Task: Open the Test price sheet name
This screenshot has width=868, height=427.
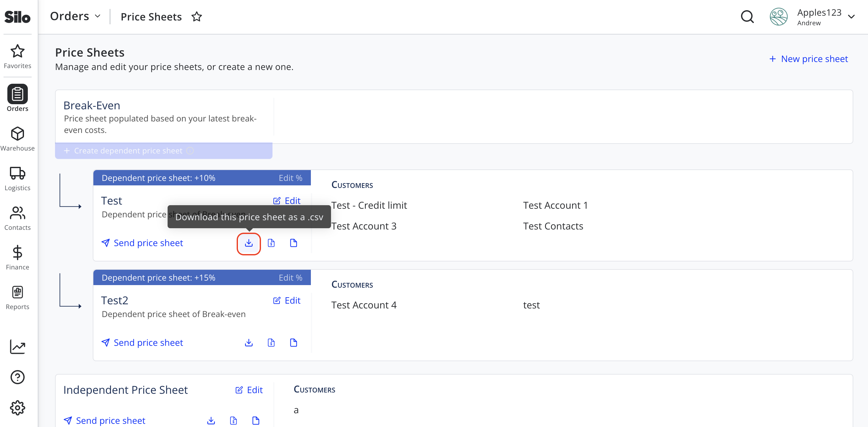Action: click(112, 201)
